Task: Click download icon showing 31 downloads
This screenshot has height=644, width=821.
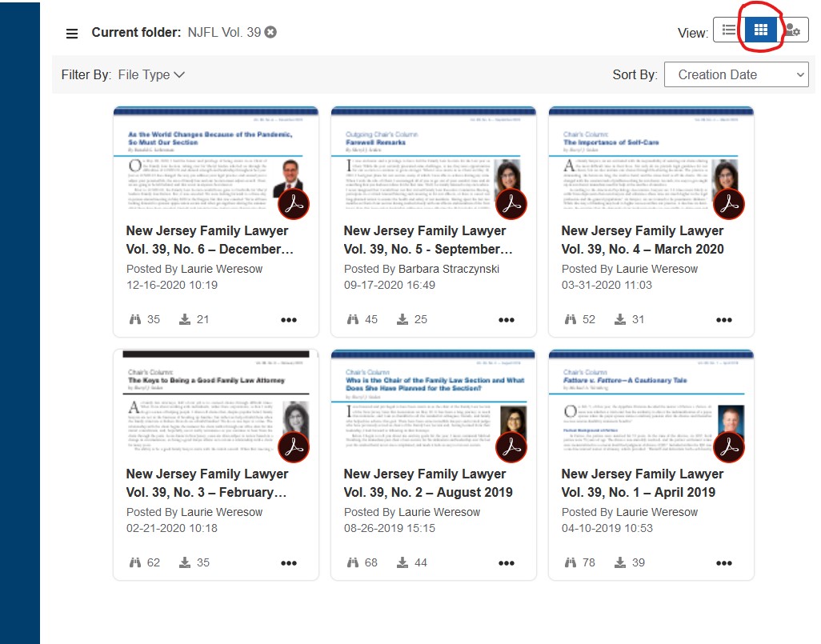Action: click(x=620, y=319)
